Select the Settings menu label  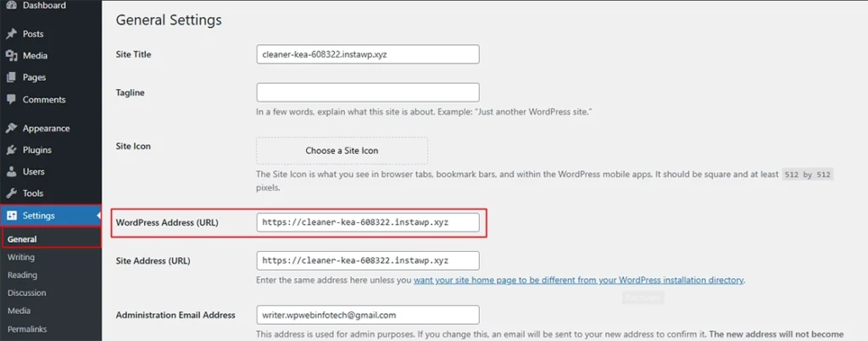pyautogui.click(x=39, y=215)
